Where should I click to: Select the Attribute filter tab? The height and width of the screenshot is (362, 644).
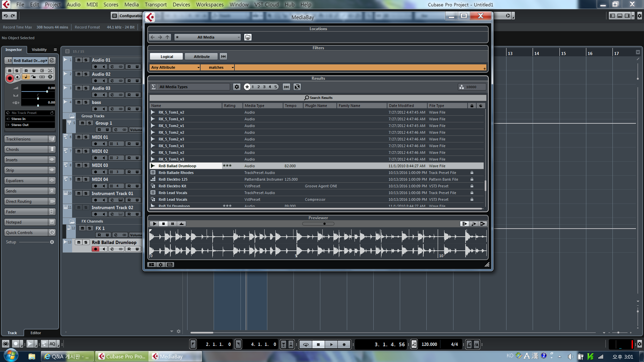click(202, 57)
